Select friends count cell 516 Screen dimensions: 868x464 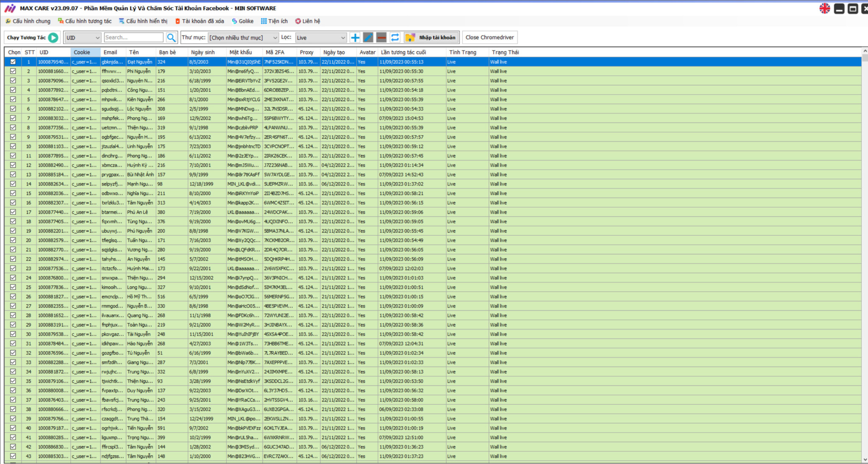172,297
